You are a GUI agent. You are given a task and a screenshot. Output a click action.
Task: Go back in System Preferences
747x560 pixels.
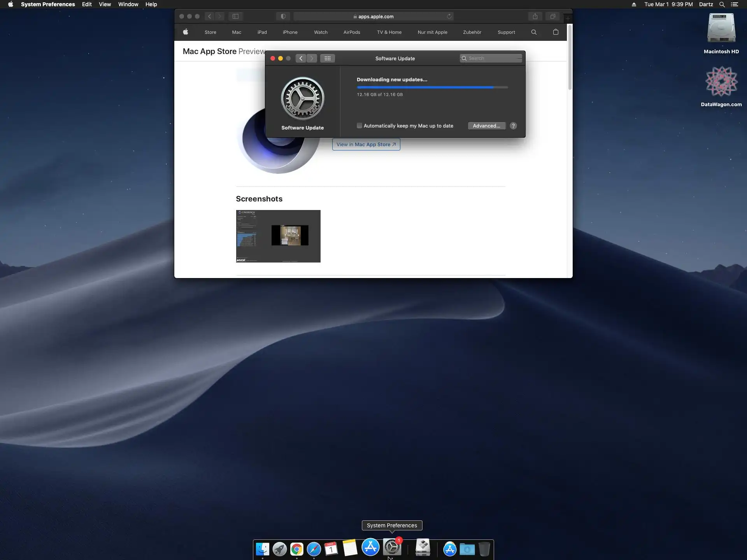click(x=301, y=58)
